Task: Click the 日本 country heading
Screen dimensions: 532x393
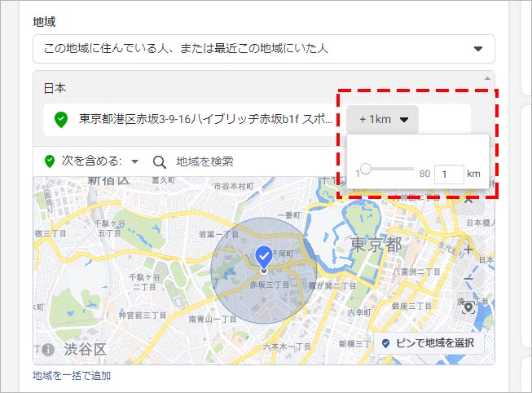Action: point(55,87)
